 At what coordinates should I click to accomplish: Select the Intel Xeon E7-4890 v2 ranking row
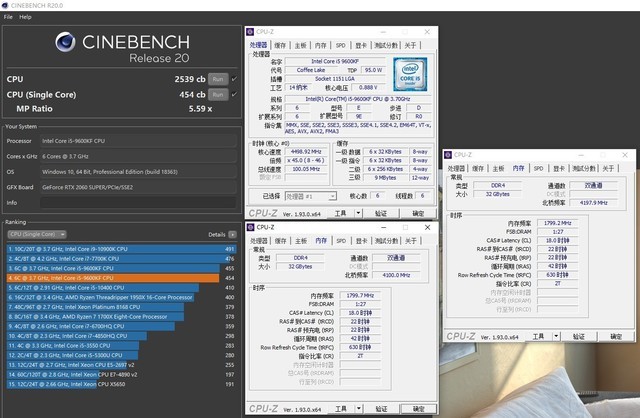click(122, 375)
